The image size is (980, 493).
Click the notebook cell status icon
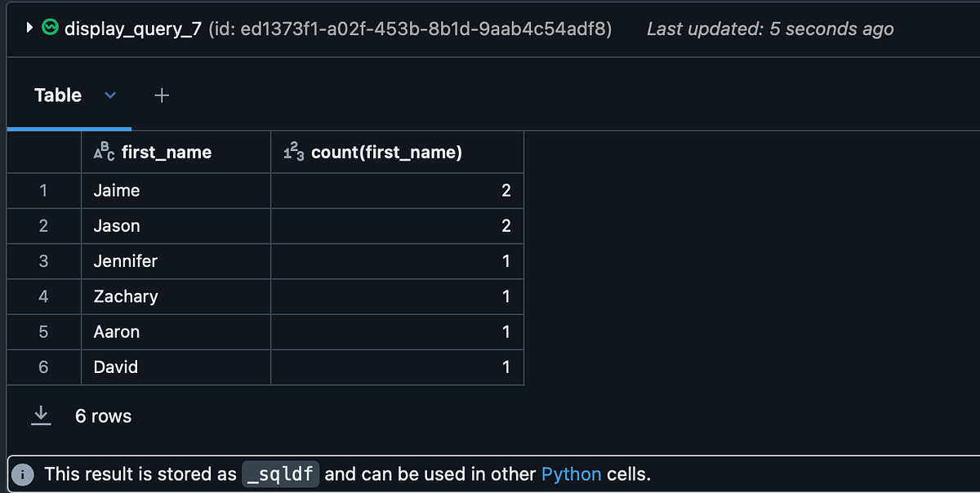pyautogui.click(x=50, y=27)
